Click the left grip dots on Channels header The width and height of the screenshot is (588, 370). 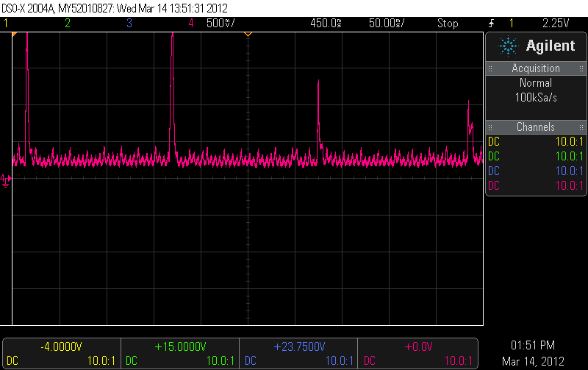click(490, 127)
